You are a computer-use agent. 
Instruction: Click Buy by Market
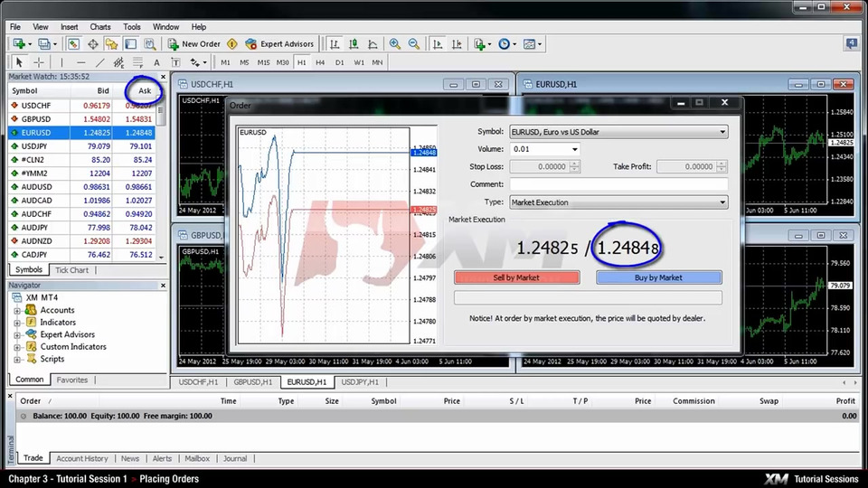pyautogui.click(x=659, y=277)
